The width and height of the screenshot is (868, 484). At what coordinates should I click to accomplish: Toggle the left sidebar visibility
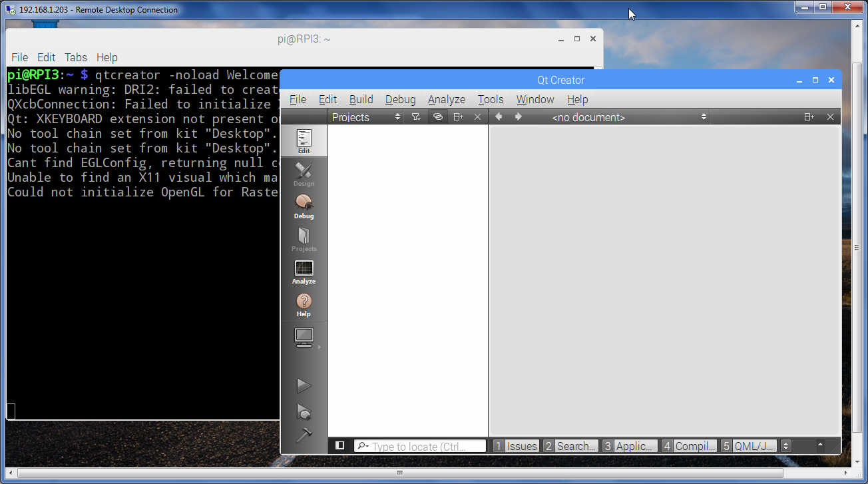pos(339,445)
